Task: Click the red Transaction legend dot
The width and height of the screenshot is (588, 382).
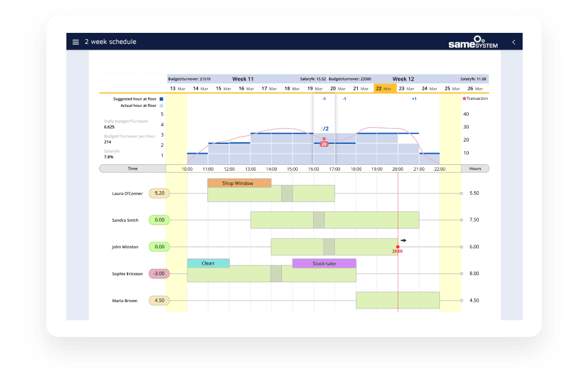Action: 464,98
